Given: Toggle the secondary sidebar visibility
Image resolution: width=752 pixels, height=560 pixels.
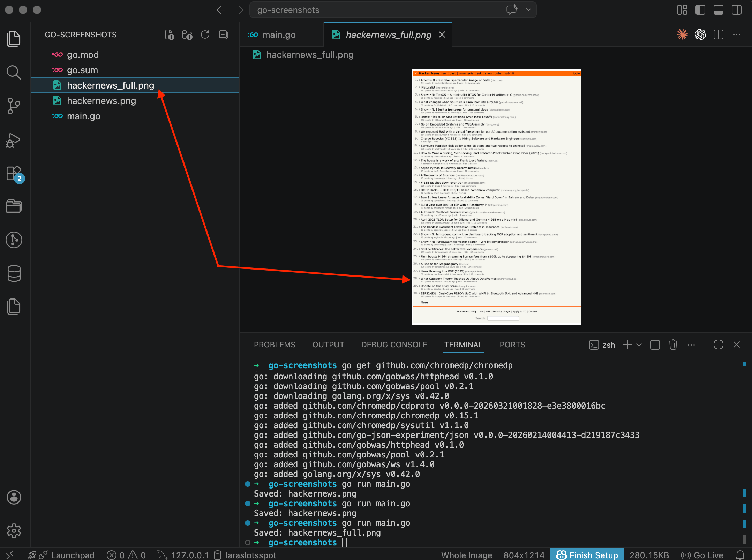Looking at the screenshot, I should [x=736, y=10].
